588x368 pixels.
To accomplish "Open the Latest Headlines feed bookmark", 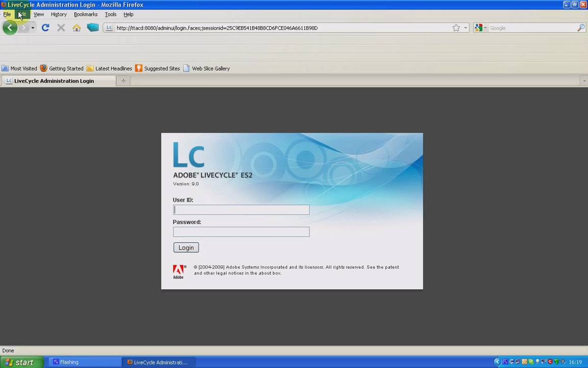I will pyautogui.click(x=109, y=68).
